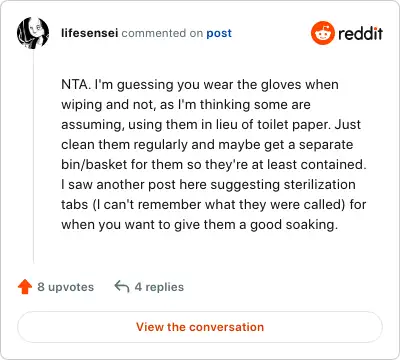Click the words "good soaking" ending comment
The width and height of the screenshot is (400, 360).
(x=294, y=225)
